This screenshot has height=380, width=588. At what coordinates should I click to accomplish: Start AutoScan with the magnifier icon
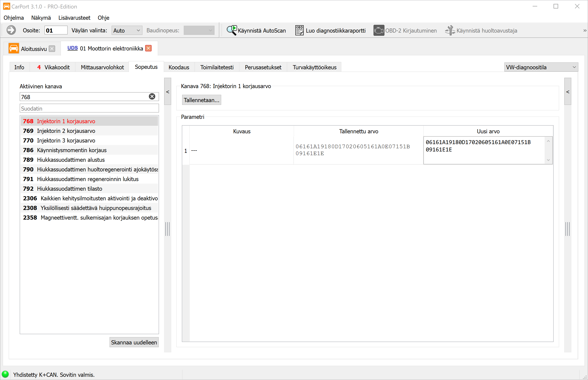pyautogui.click(x=232, y=30)
